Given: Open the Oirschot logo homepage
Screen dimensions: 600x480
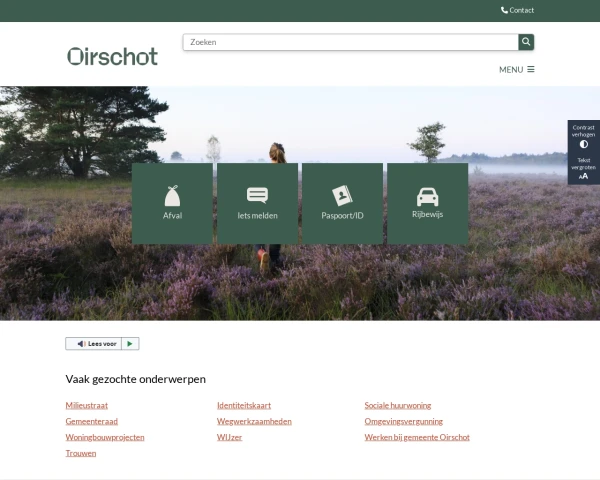Looking at the screenshot, I should 112,56.
